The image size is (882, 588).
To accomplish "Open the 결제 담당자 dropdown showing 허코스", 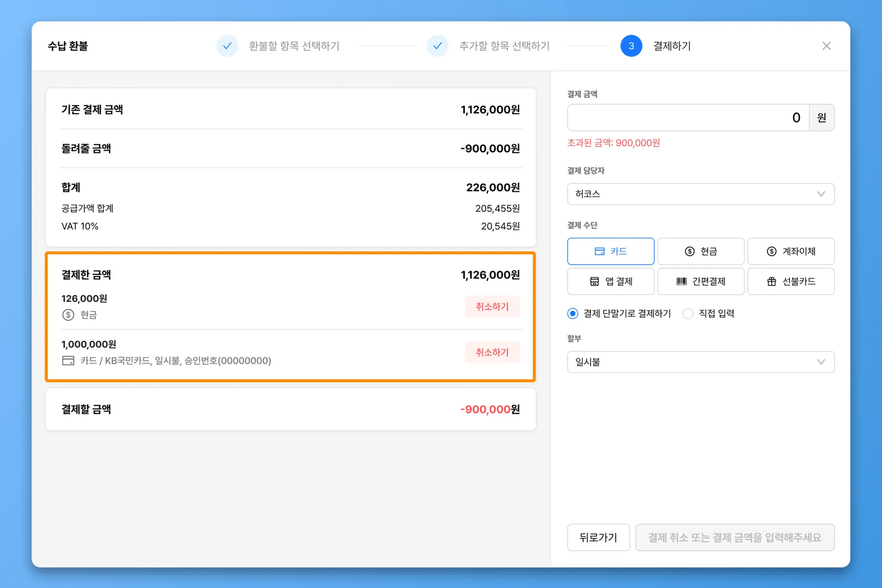I will click(701, 194).
